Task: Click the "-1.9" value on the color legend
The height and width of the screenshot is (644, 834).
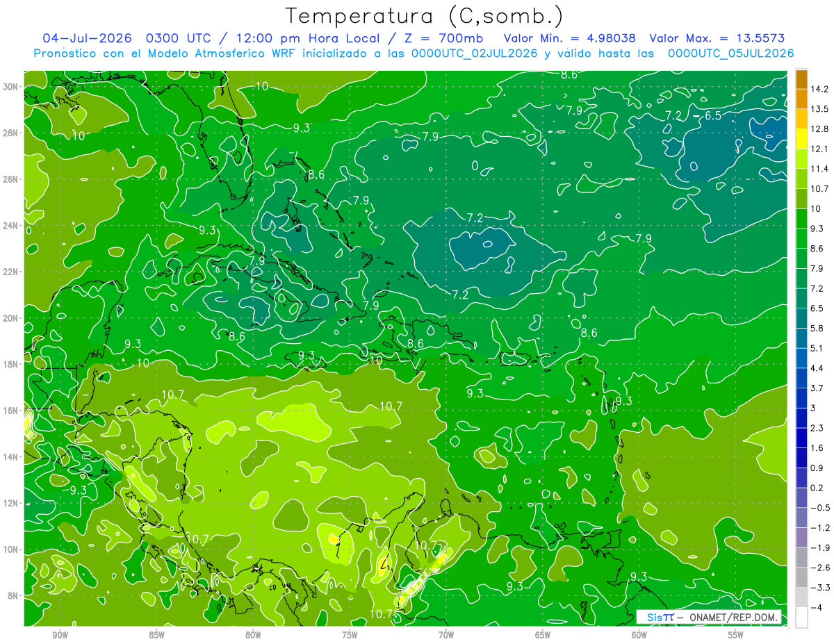Action: click(820, 547)
